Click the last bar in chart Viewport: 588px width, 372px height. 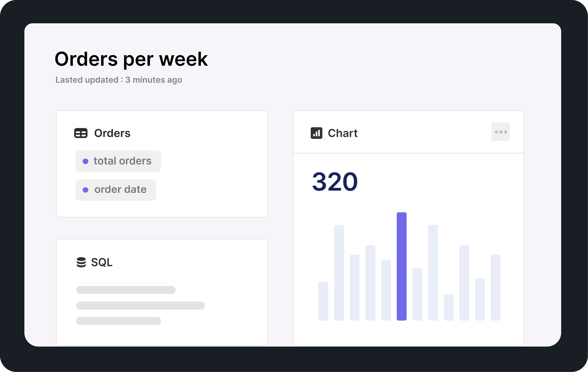[496, 287]
